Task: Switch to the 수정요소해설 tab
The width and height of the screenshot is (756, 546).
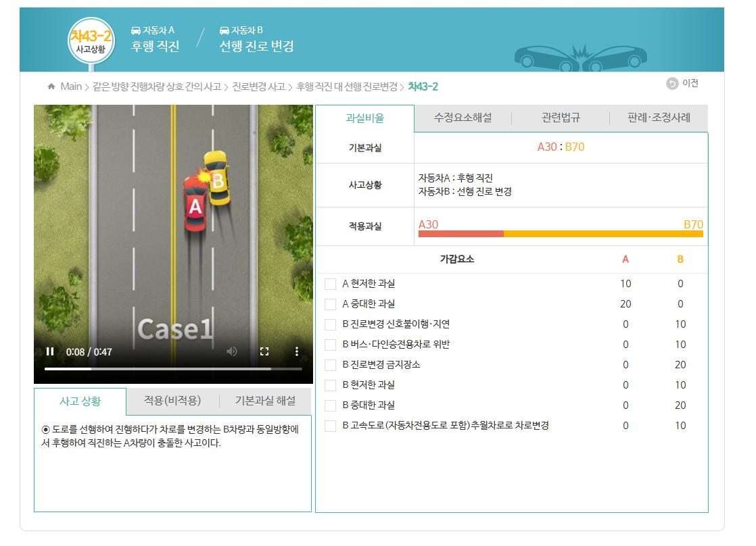Action: coord(463,118)
